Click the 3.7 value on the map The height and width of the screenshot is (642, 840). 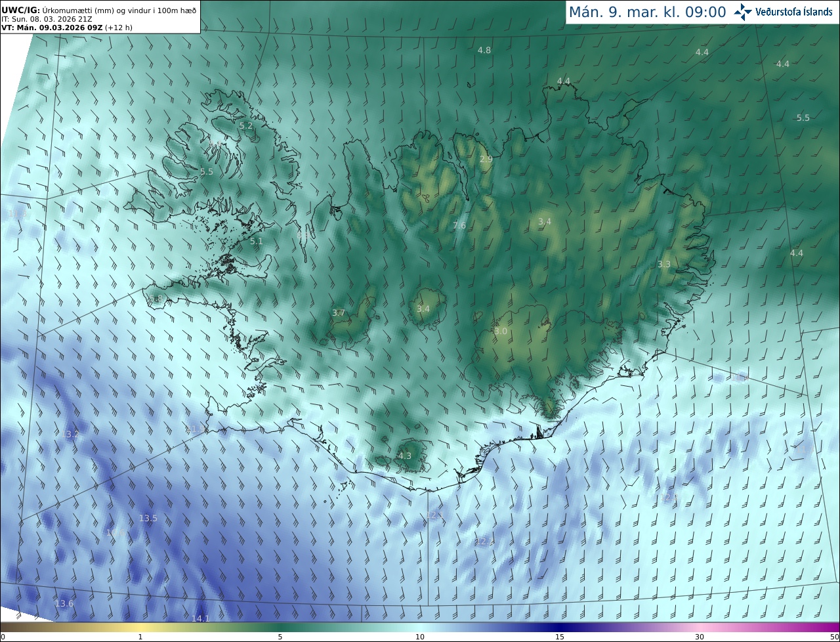[339, 313]
